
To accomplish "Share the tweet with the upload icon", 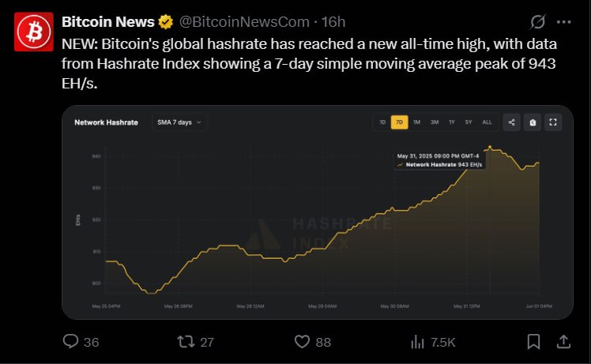I will [563, 342].
